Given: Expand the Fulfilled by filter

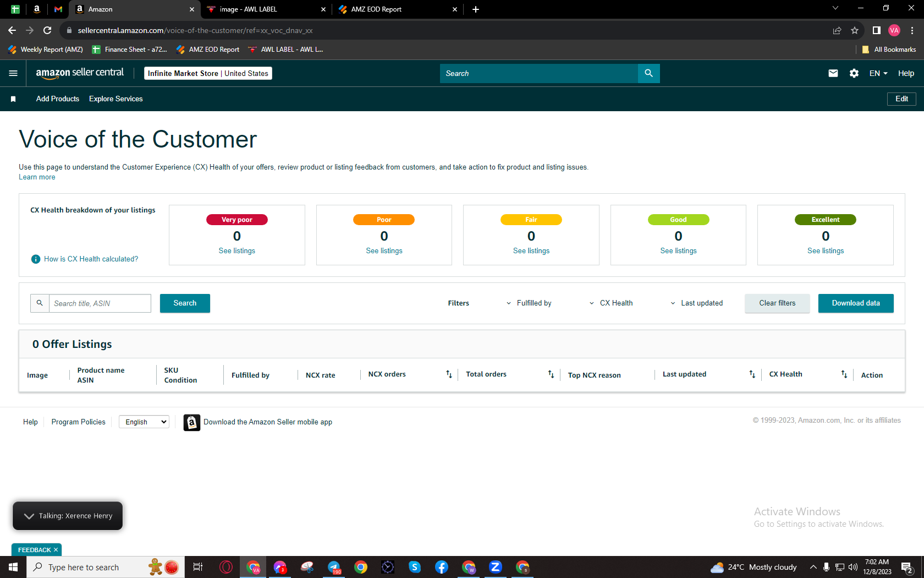Looking at the screenshot, I should (x=529, y=303).
